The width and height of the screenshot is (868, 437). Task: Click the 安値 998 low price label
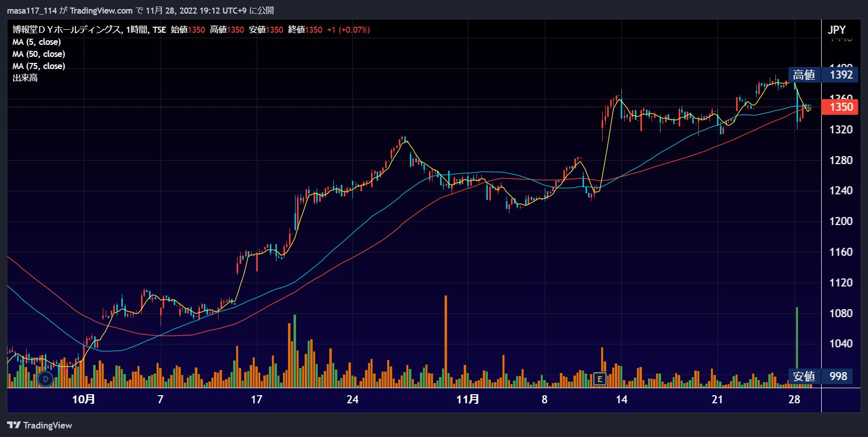820,376
